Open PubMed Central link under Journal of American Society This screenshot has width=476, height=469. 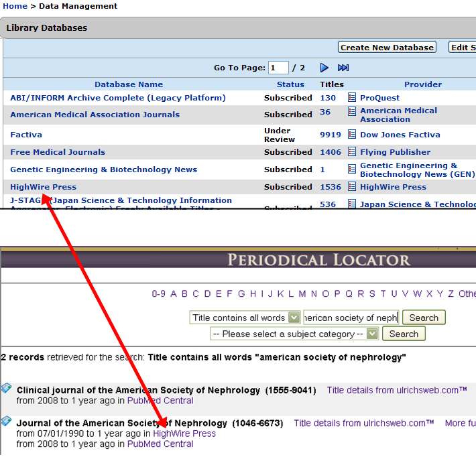(160, 444)
